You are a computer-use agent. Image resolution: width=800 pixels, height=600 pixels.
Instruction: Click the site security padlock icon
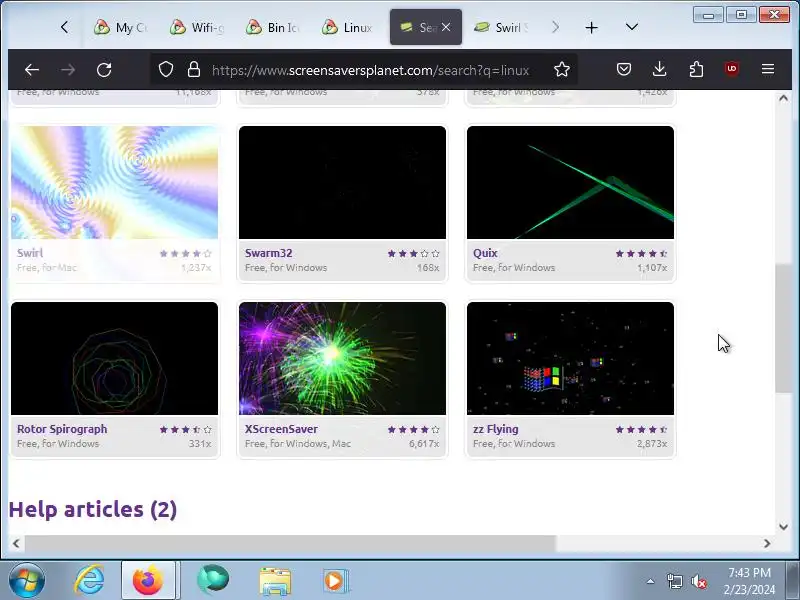point(193,69)
